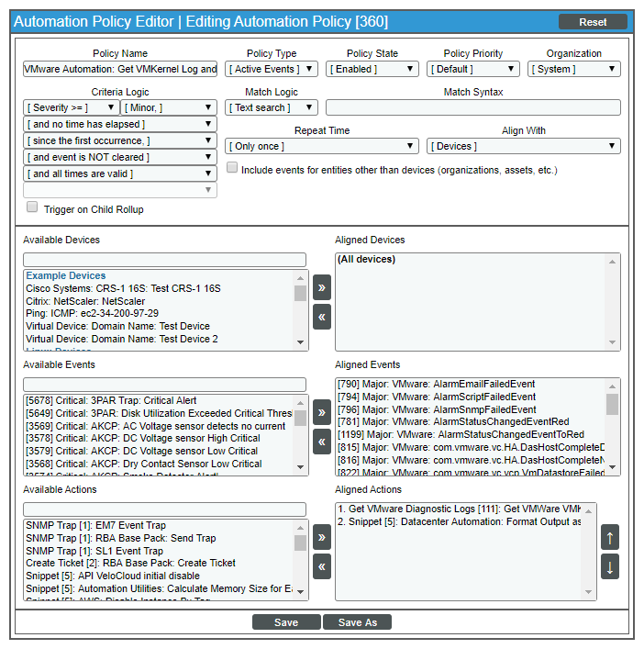
Task: Select action RBA Base Pack: Send Trap
Action: (121, 539)
